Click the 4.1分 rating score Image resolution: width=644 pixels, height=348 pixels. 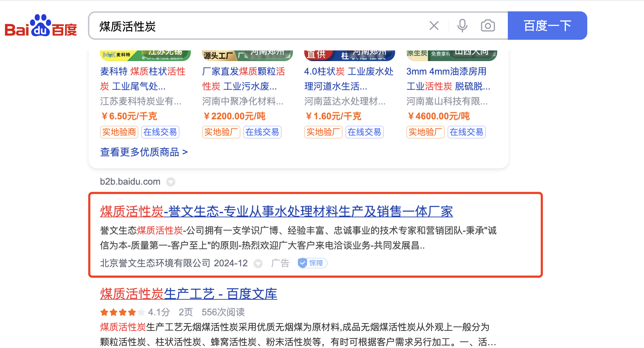pyautogui.click(x=159, y=312)
